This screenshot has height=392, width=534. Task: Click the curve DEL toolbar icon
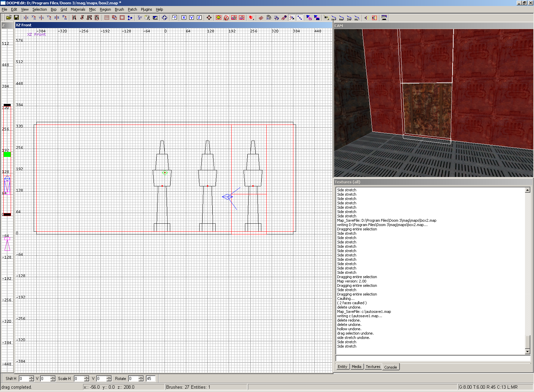[x=357, y=18]
